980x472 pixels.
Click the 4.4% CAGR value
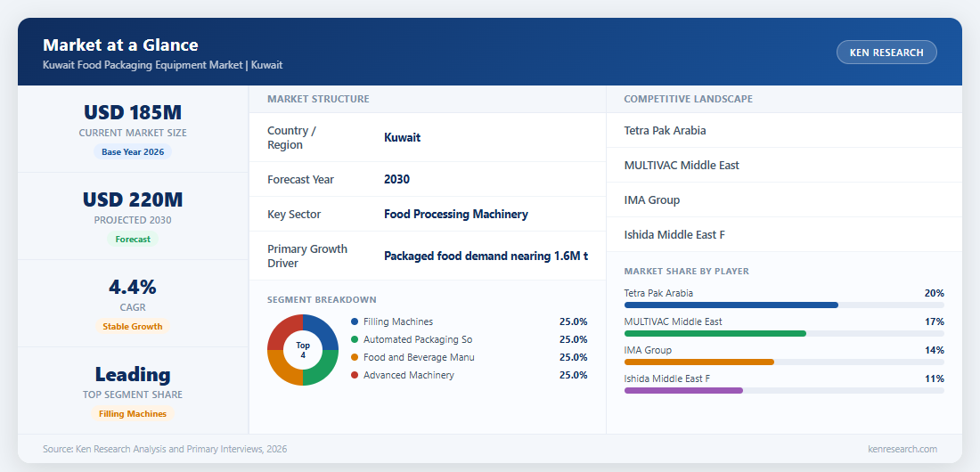(x=133, y=287)
